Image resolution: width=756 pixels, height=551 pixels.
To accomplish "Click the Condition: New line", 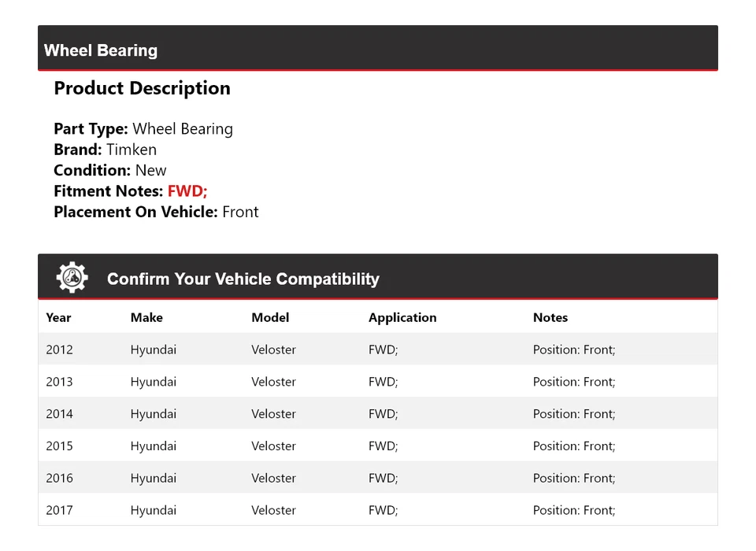I will 110,170.
